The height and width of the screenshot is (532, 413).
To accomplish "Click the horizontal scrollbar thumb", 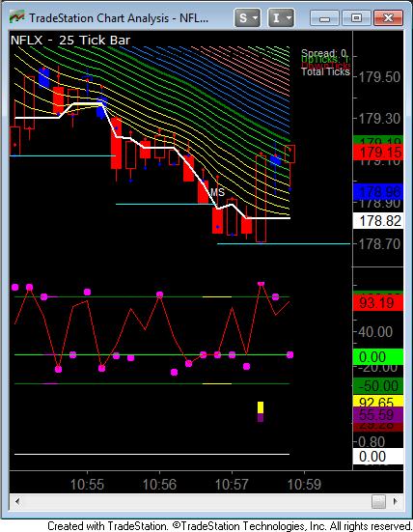I will (378, 501).
